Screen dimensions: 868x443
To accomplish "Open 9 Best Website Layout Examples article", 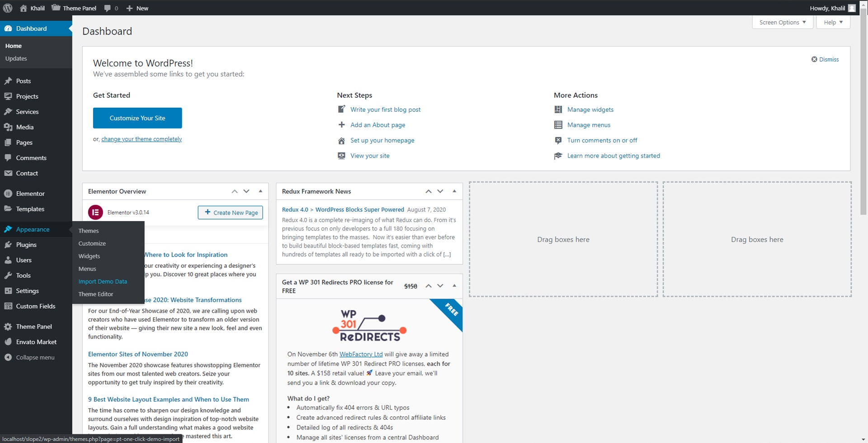I will pos(168,400).
